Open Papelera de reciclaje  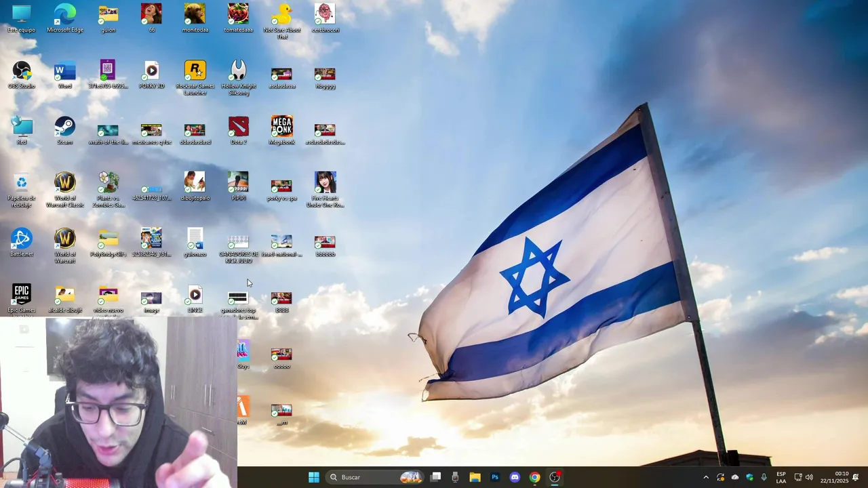point(22,190)
